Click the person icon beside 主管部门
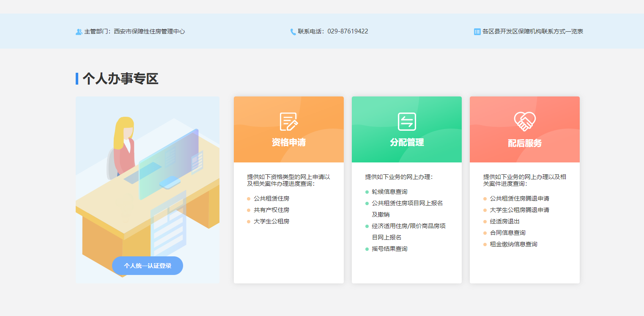 coord(79,32)
